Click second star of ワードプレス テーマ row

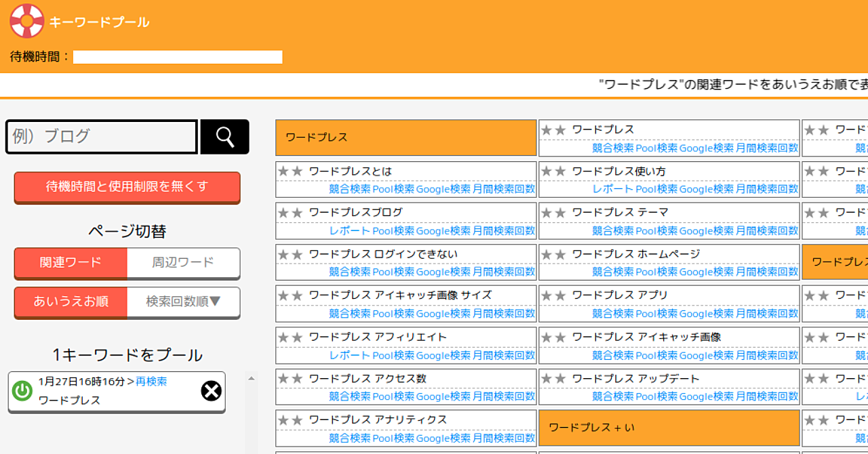pos(560,213)
